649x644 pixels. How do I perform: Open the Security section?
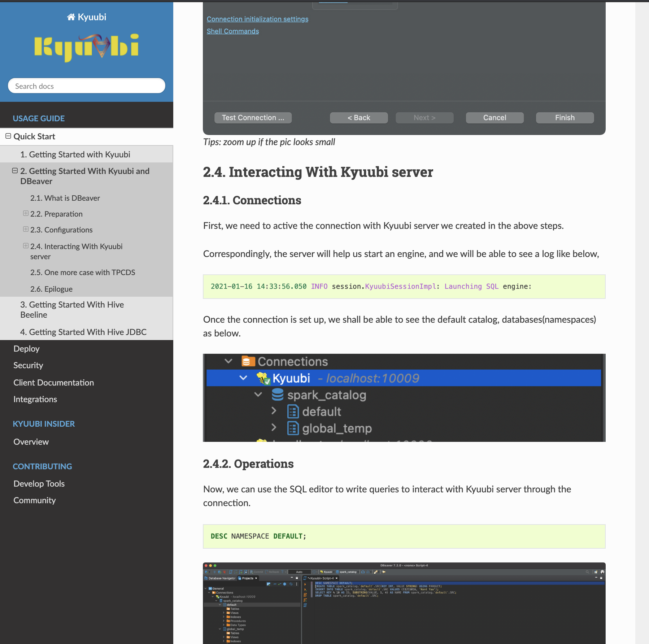click(x=28, y=365)
